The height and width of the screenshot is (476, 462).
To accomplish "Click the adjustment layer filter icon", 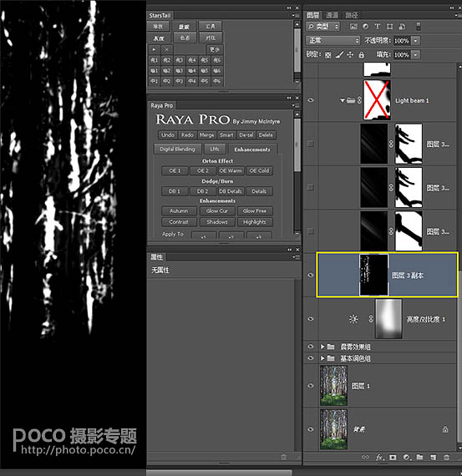I will [x=365, y=27].
